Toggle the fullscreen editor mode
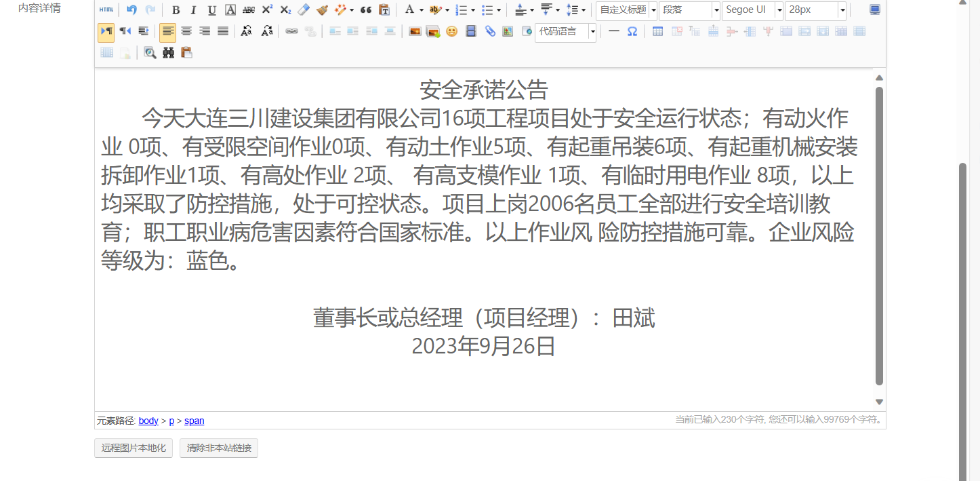 point(875,10)
